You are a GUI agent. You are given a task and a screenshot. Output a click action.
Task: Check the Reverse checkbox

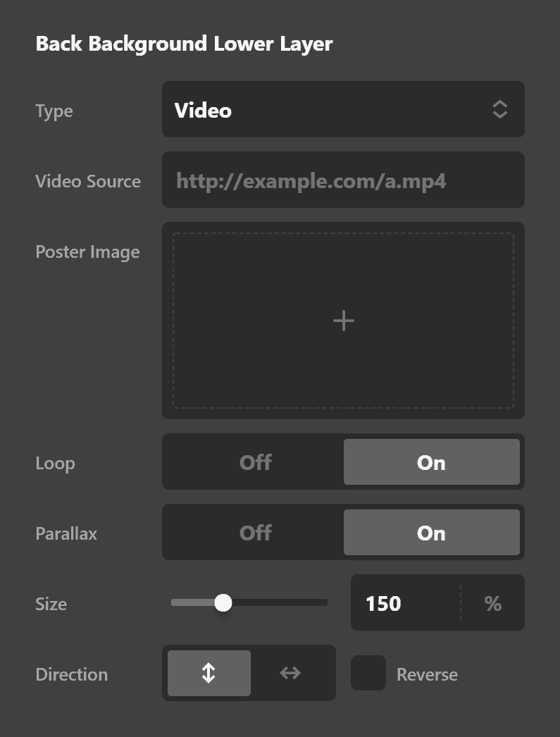[x=367, y=674]
